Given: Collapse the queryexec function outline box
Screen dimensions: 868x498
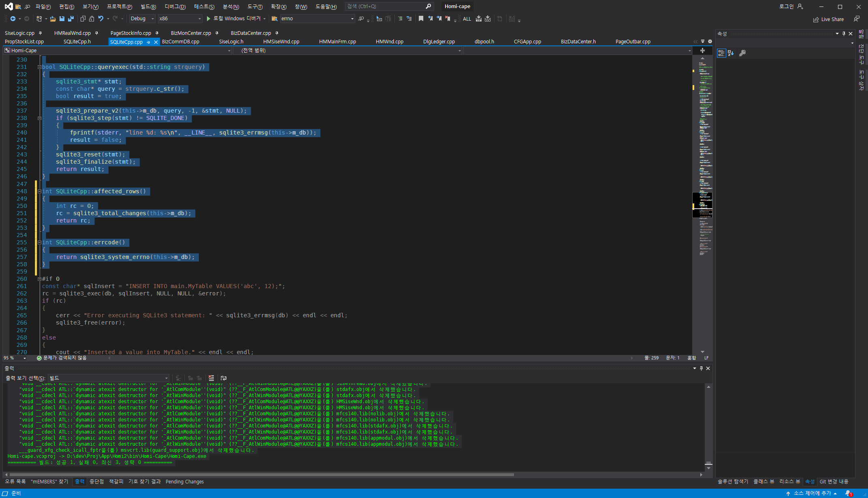Looking at the screenshot, I should click(39, 67).
